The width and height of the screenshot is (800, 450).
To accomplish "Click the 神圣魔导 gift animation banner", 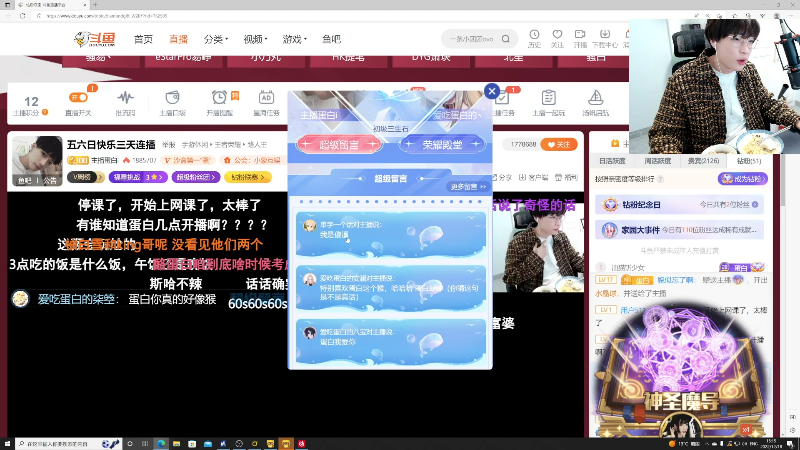I will (x=681, y=372).
